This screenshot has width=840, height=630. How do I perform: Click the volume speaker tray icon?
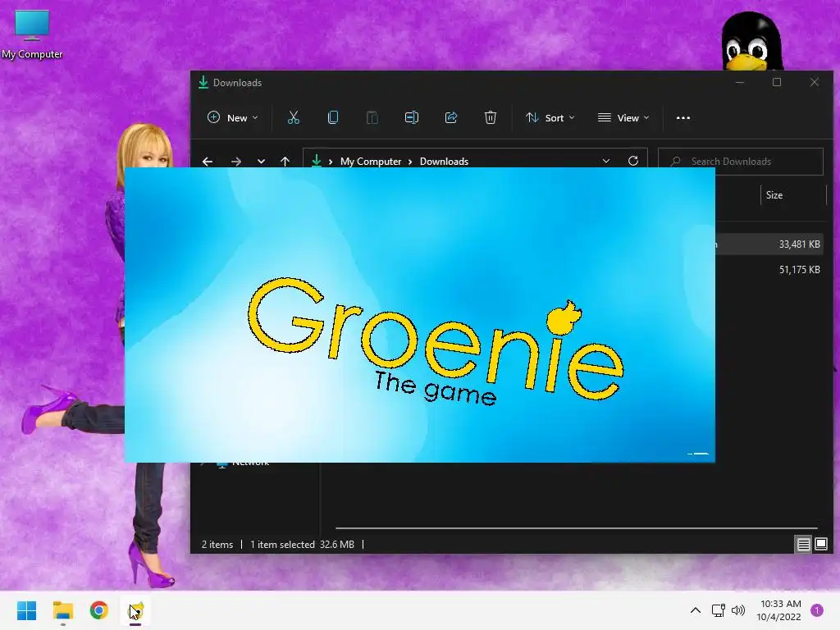(738, 610)
